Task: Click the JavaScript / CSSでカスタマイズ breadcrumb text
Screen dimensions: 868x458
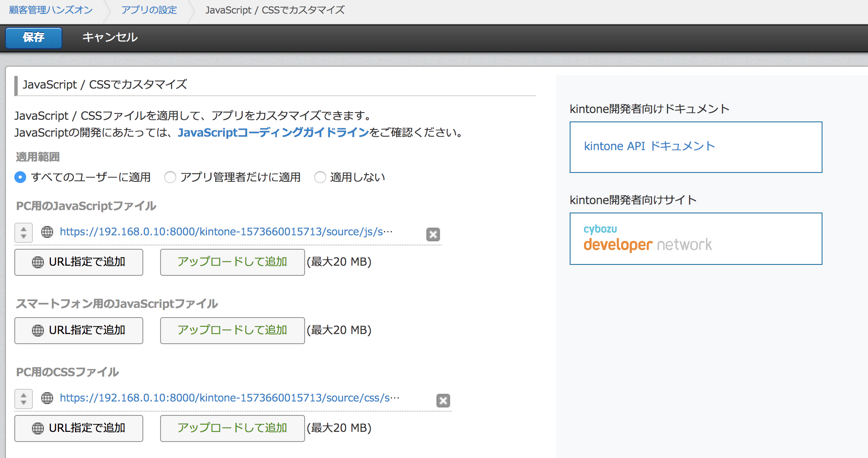Action: 275,10
